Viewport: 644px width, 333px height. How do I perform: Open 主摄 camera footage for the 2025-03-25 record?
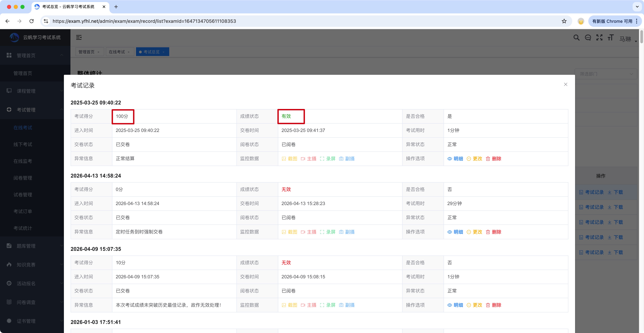(x=309, y=159)
